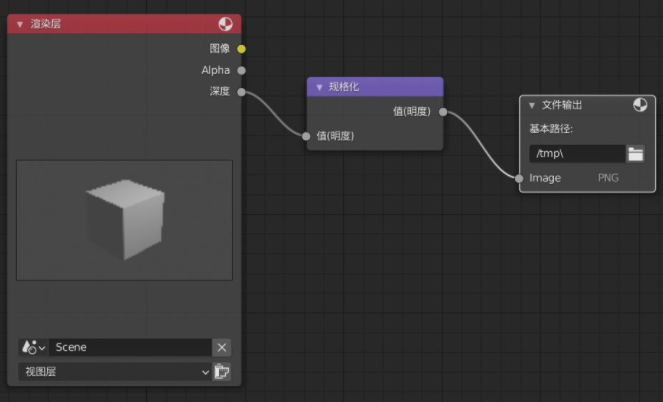Click the Alpha output socket
This screenshot has width=663, height=402.
(x=242, y=70)
